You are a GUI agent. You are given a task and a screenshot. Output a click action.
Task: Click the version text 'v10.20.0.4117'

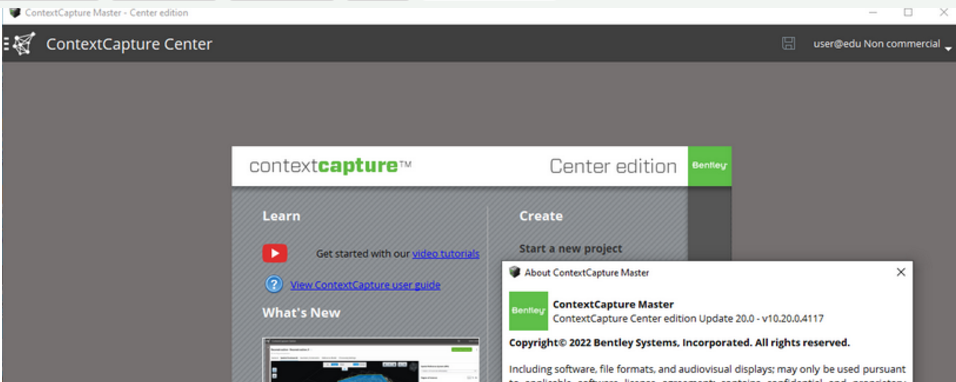(x=793, y=318)
